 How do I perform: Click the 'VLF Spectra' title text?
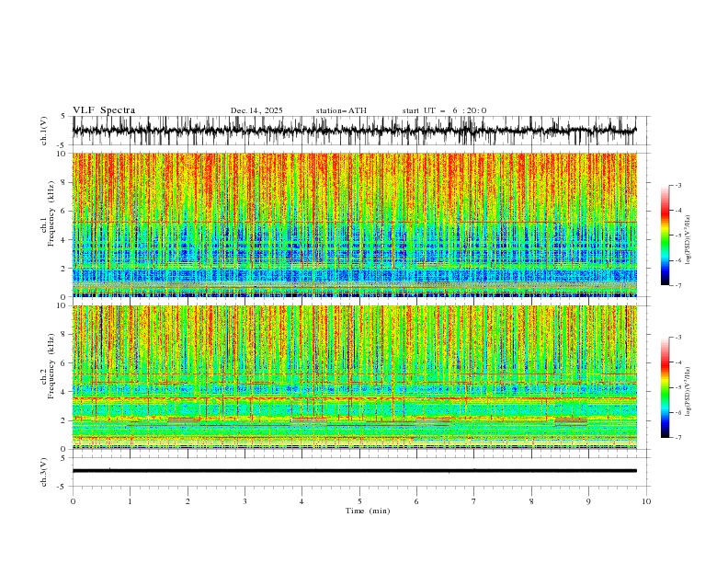pyautogui.click(x=104, y=110)
